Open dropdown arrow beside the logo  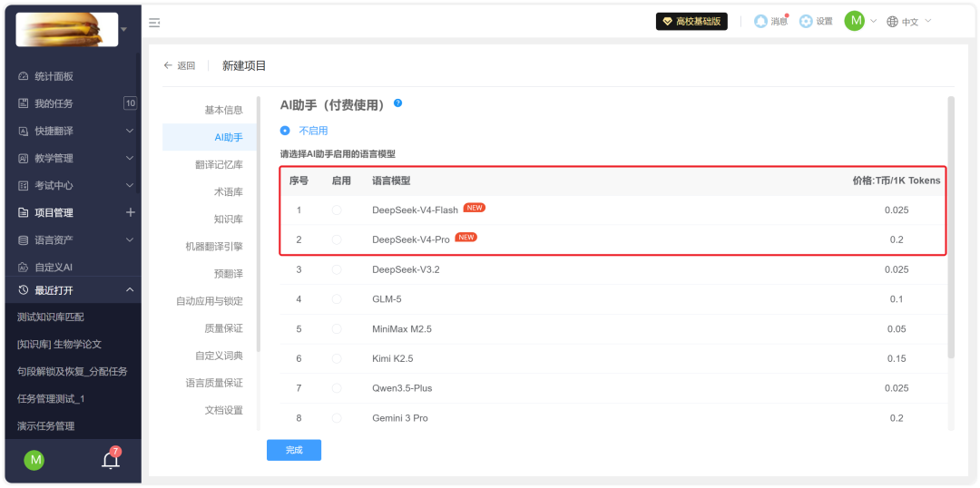(x=123, y=29)
